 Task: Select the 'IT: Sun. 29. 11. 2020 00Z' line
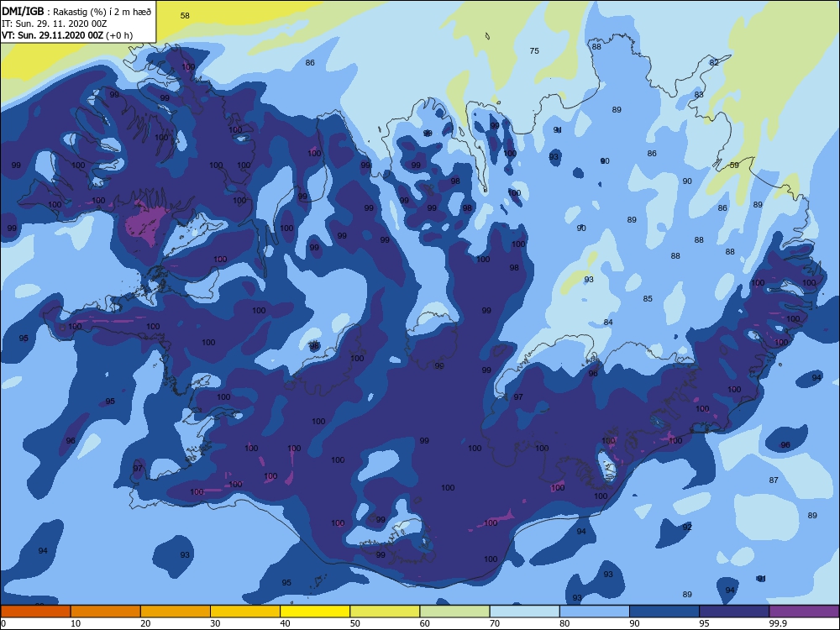coord(54,24)
